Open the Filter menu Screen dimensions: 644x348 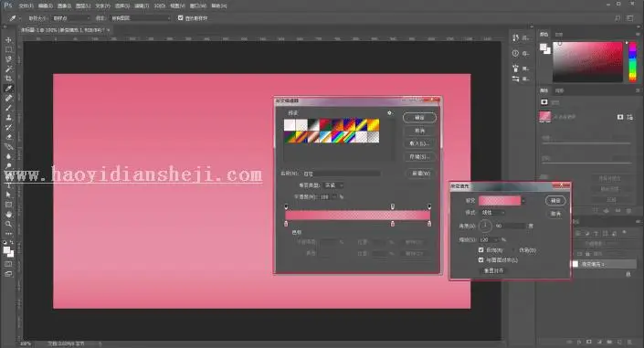click(x=141, y=5)
